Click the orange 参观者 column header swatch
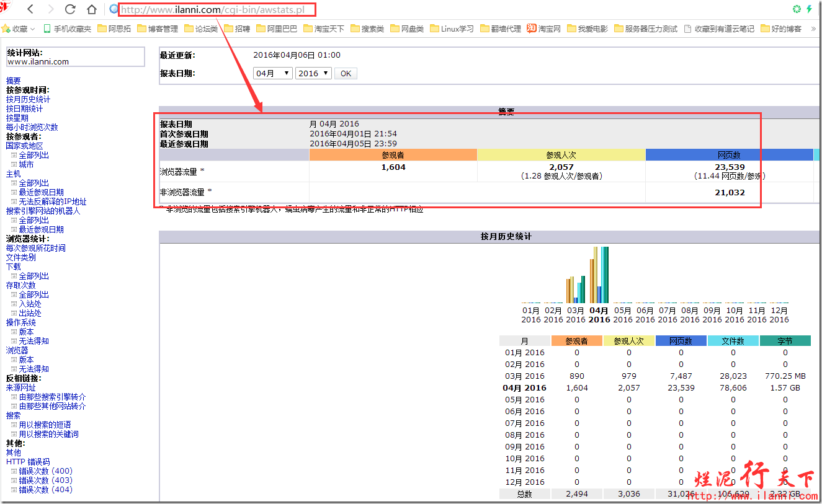 click(393, 155)
